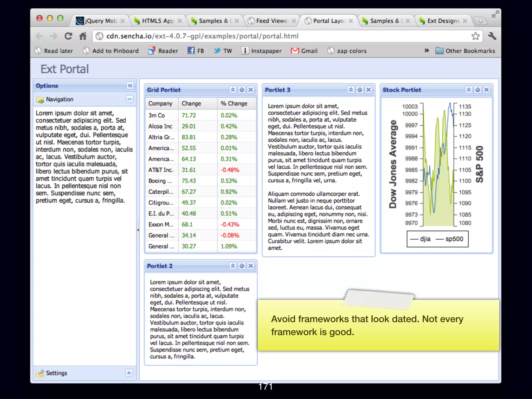This screenshot has width=532, height=399.
Task: Switch to the Ext Designer browser tab
Action: coord(443,21)
